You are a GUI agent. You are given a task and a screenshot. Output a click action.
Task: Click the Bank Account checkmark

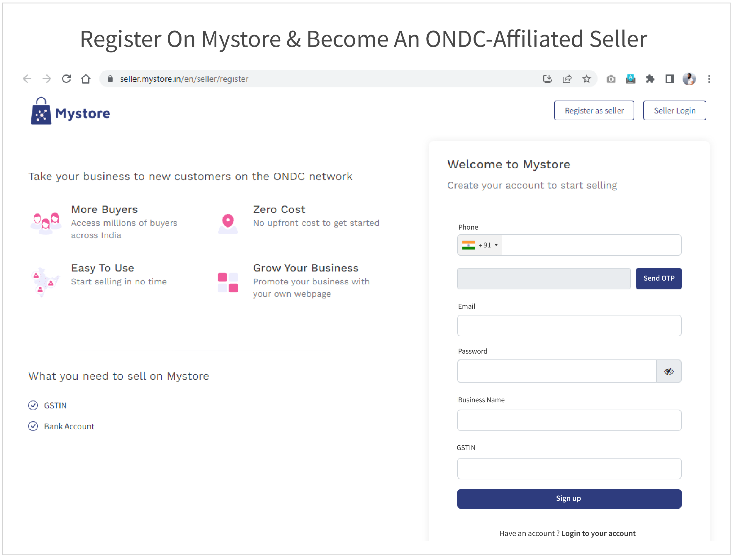[x=33, y=426]
